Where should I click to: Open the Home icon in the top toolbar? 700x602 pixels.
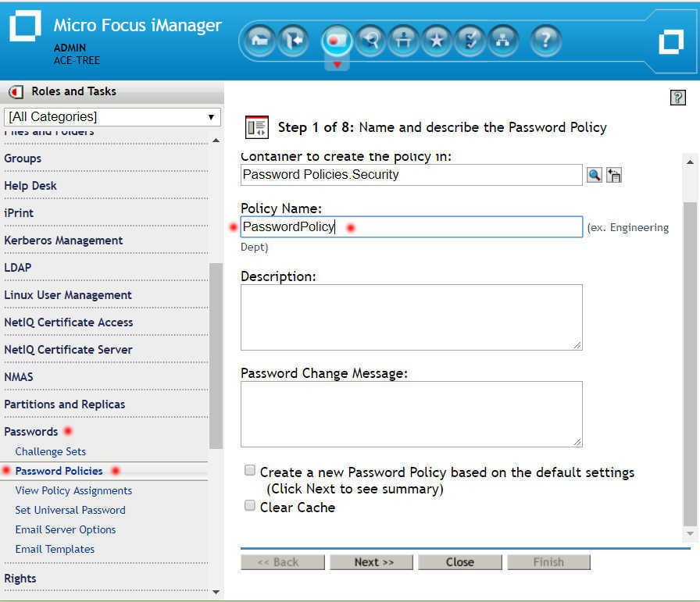click(x=259, y=41)
